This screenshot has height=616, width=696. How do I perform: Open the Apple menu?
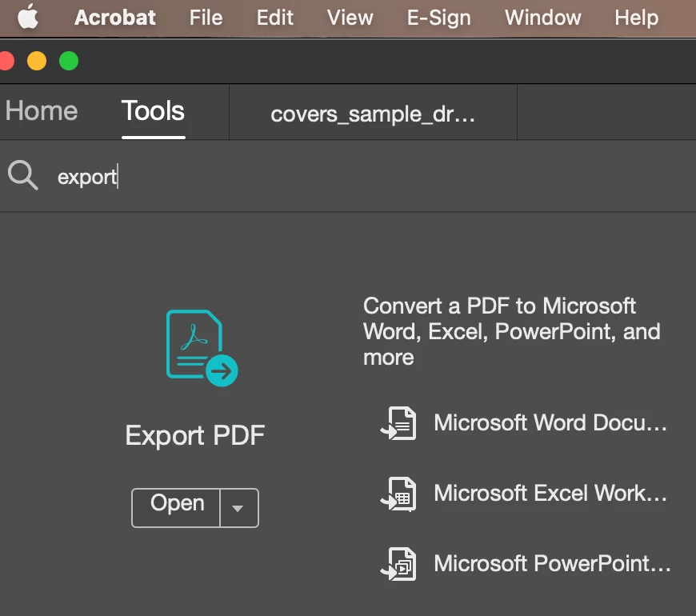click(x=28, y=17)
